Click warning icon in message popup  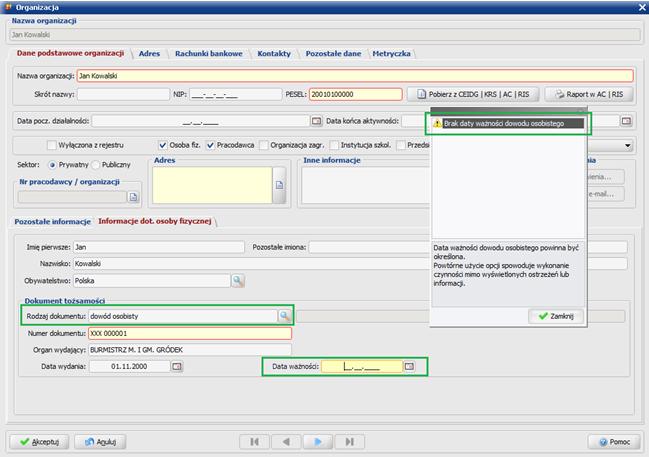(x=437, y=123)
